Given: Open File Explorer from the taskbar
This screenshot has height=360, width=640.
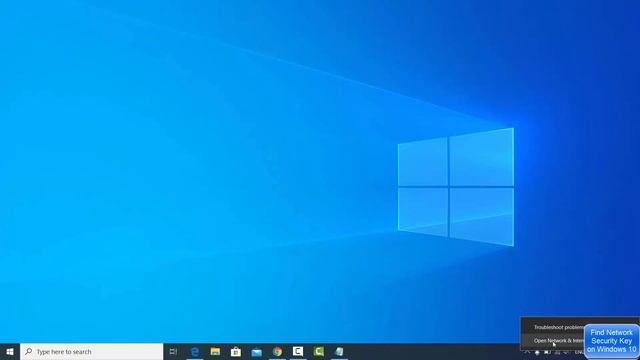Looking at the screenshot, I should pyautogui.click(x=215, y=351).
